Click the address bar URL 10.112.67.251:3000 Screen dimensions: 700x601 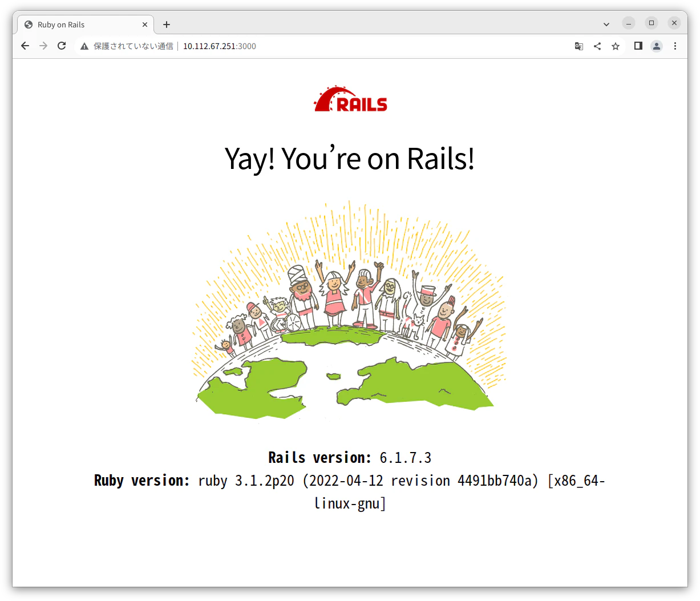point(220,46)
